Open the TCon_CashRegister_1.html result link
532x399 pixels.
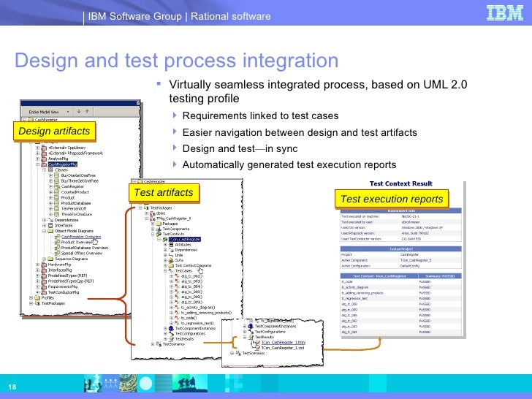click(x=284, y=342)
